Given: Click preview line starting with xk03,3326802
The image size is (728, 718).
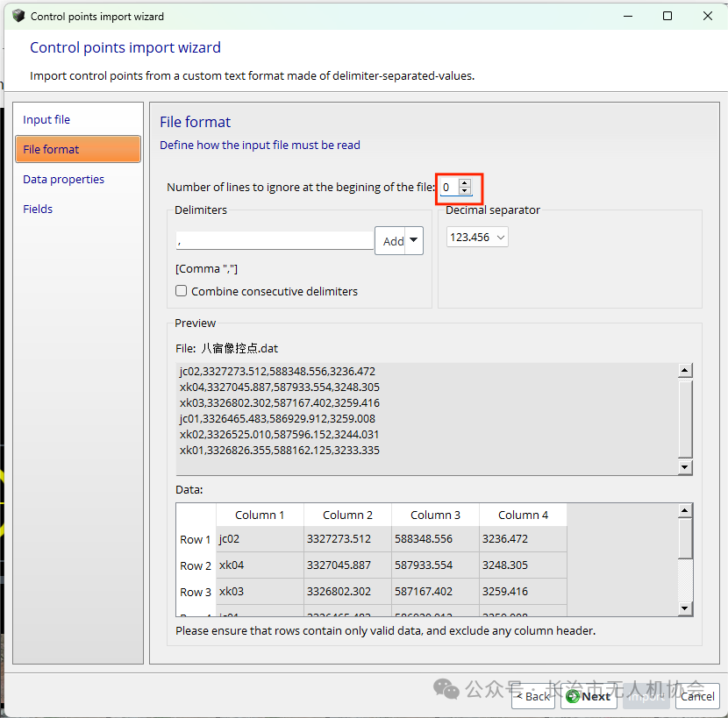Looking at the screenshot, I should tap(280, 403).
